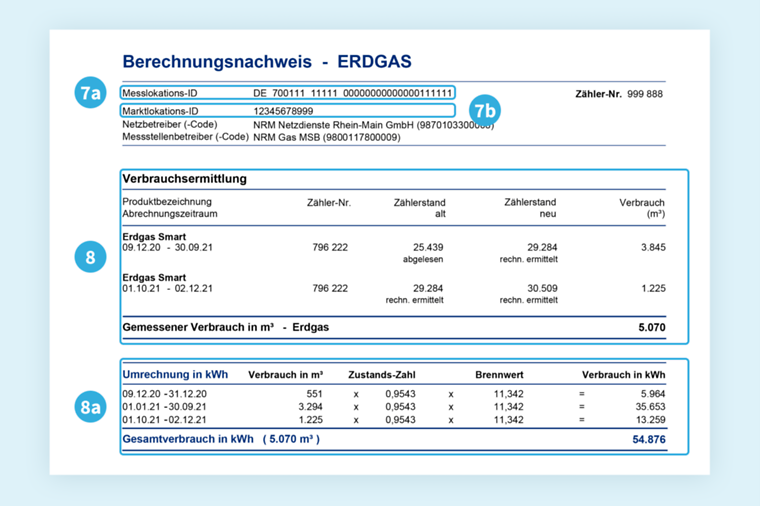Select "rechn. ermittelt" note under 30.509
This screenshot has height=506, width=760.
(x=528, y=300)
